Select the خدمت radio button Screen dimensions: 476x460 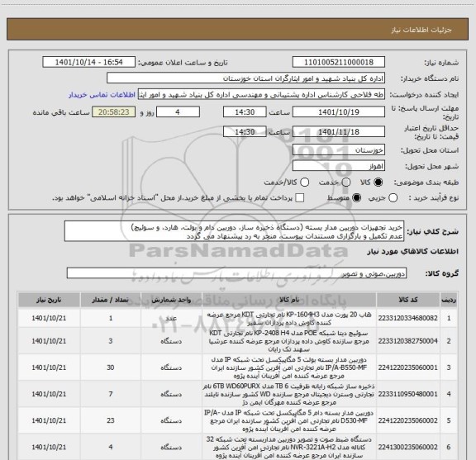pyautogui.click(x=345, y=183)
